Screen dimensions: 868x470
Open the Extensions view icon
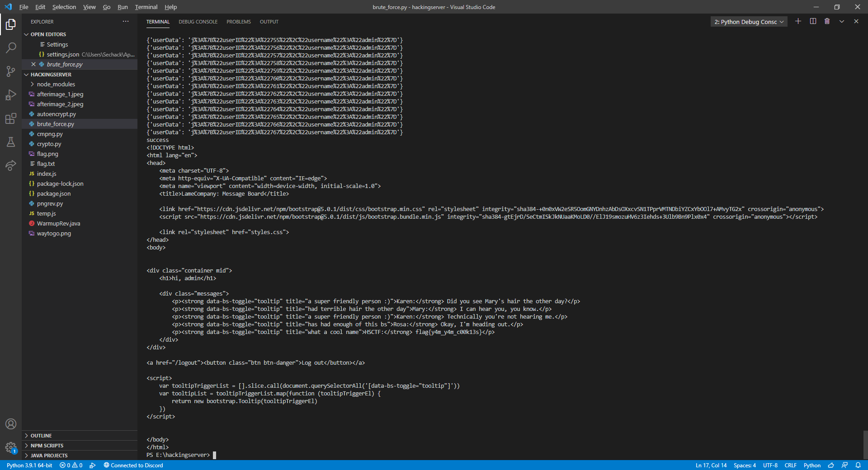click(11, 118)
